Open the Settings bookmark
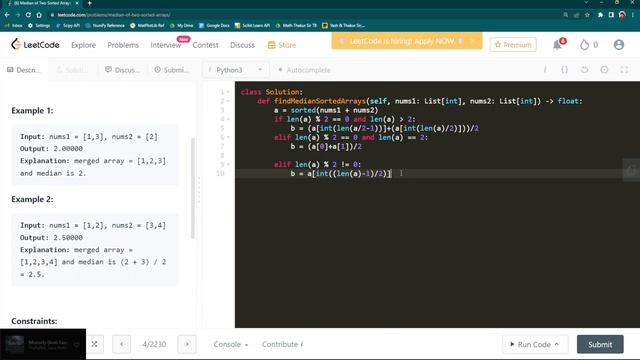The height and width of the screenshot is (360, 640). pos(39,25)
